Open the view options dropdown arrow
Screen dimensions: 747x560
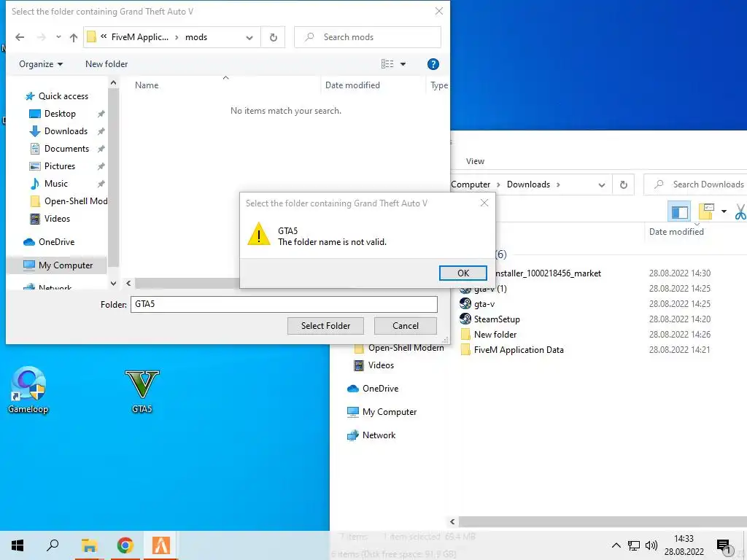point(403,64)
